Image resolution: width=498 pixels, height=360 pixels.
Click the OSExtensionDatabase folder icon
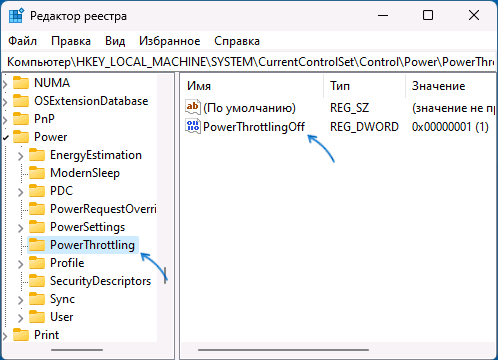coord(21,101)
